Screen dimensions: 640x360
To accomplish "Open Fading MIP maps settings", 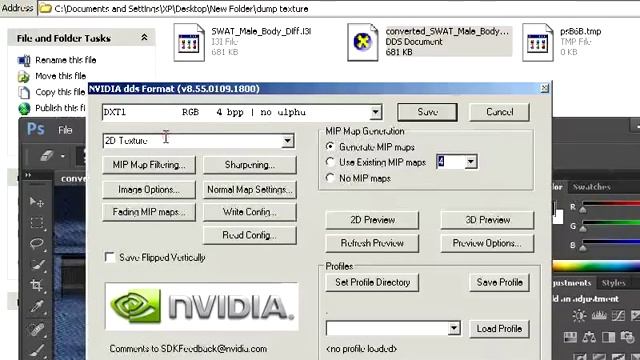I will (x=149, y=212).
